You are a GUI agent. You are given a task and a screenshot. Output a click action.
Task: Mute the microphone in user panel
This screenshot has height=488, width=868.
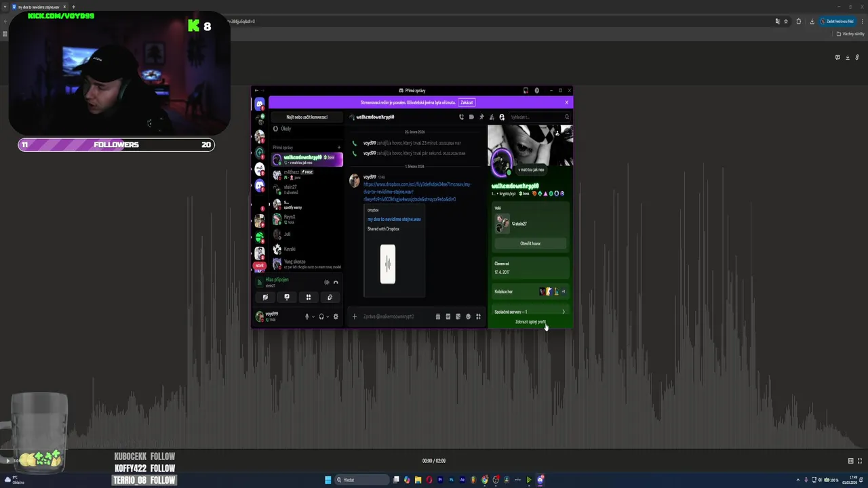[x=307, y=317]
